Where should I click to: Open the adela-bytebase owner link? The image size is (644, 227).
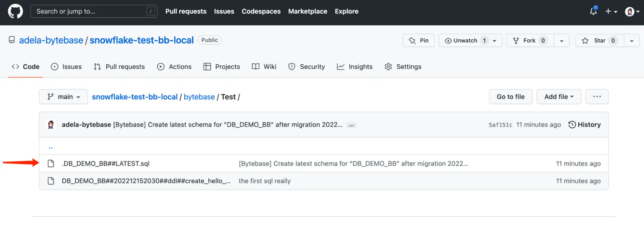tap(51, 40)
